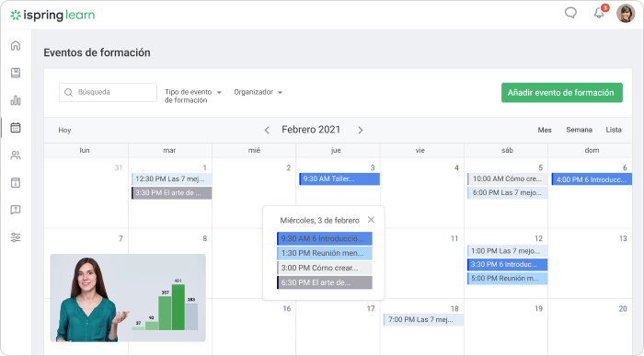Switch to the Semana view
644x356 pixels.
click(579, 130)
